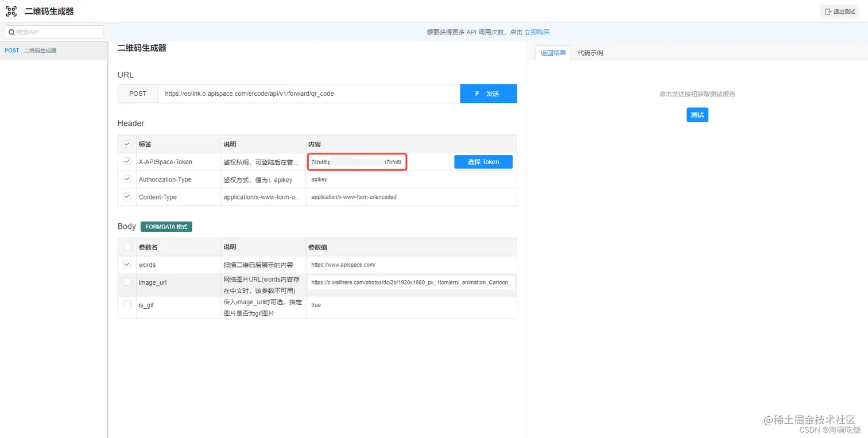
Task: Click the magnifier icon in the API search box
Action: (x=12, y=32)
